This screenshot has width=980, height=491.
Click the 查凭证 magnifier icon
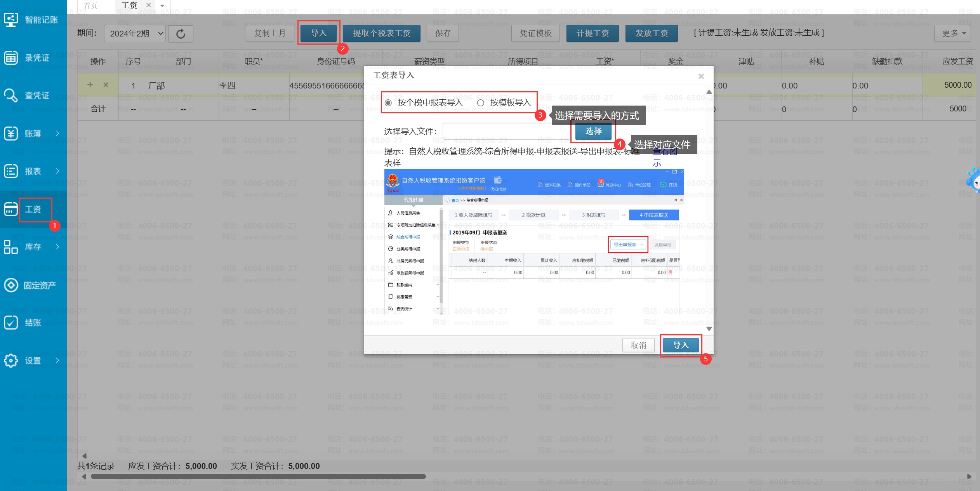(11, 95)
